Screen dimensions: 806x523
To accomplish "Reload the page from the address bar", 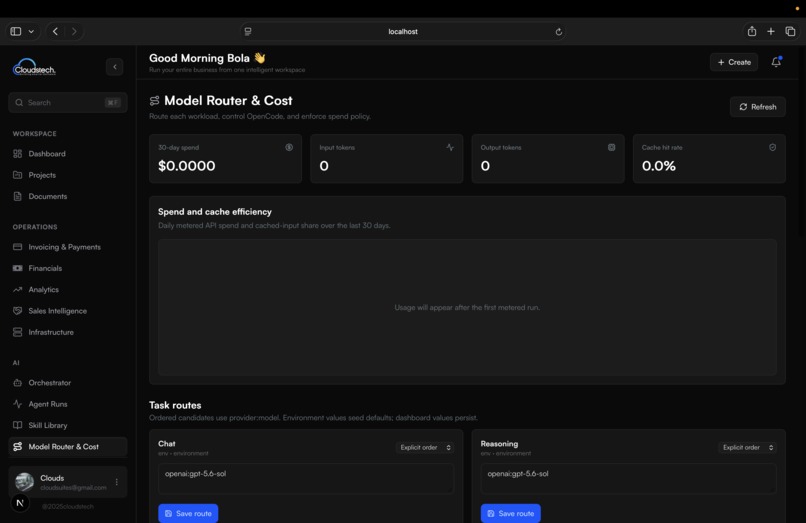I will pyautogui.click(x=559, y=32).
